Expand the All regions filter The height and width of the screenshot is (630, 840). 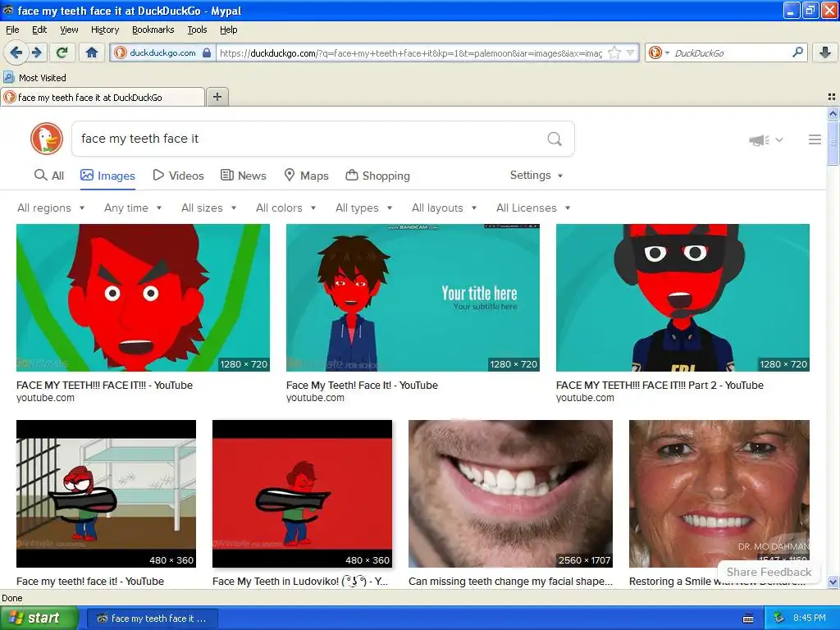(x=51, y=208)
